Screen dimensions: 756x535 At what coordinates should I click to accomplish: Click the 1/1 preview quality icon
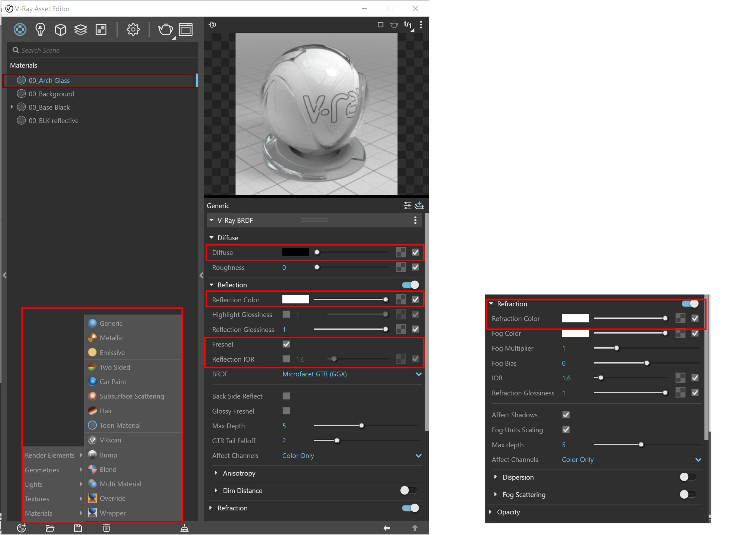pyautogui.click(x=408, y=25)
